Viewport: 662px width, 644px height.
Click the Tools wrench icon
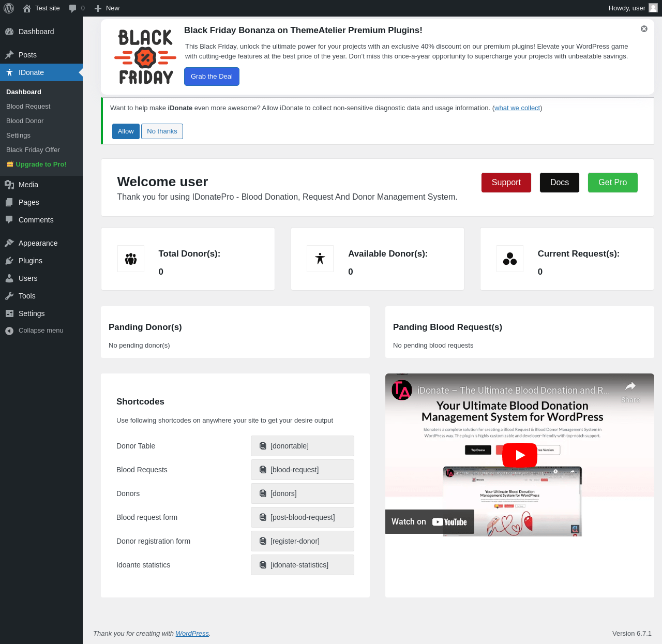coord(9,296)
